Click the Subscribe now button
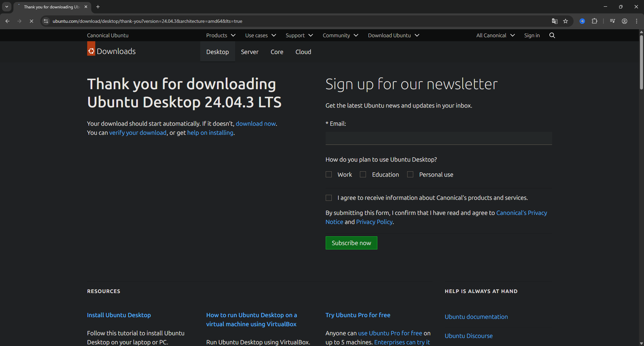 pyautogui.click(x=351, y=243)
